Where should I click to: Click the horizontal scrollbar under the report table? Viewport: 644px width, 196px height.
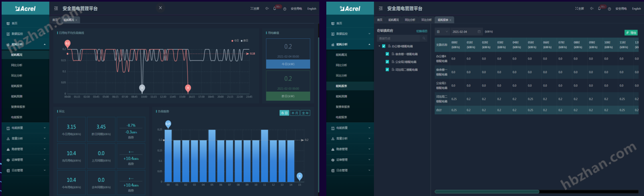pos(487,192)
